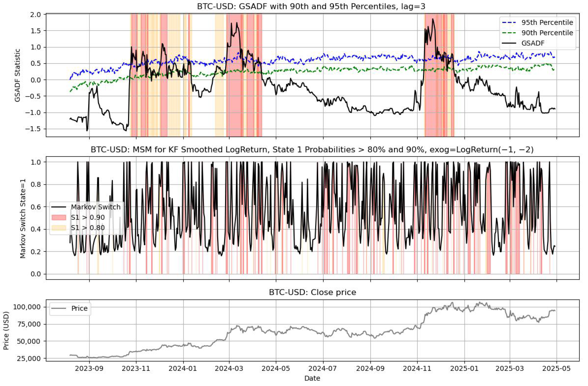Click the Price (USD) y-axis label
The image size is (588, 386).
tap(6, 331)
